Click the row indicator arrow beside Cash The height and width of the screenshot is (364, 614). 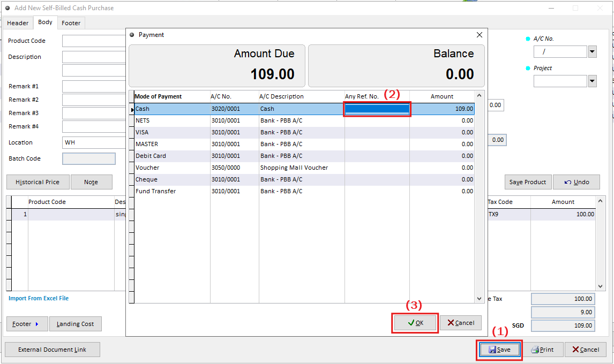click(x=132, y=109)
